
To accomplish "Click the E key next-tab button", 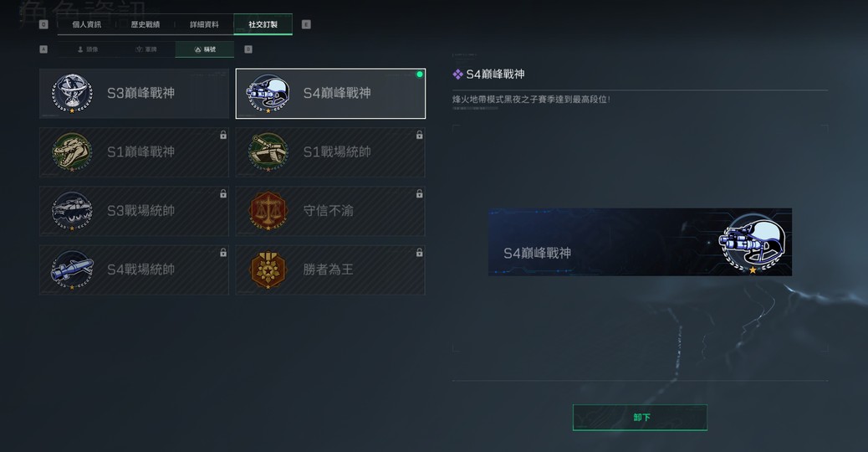I will [x=306, y=24].
